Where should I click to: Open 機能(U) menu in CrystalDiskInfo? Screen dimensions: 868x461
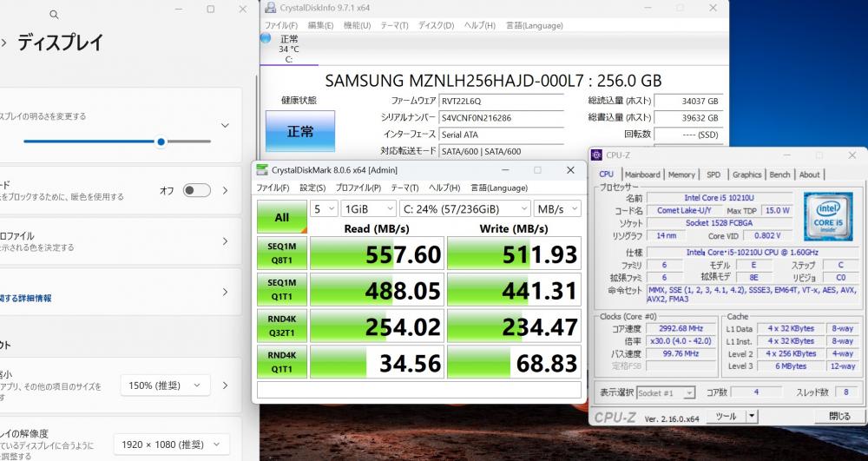click(x=357, y=25)
